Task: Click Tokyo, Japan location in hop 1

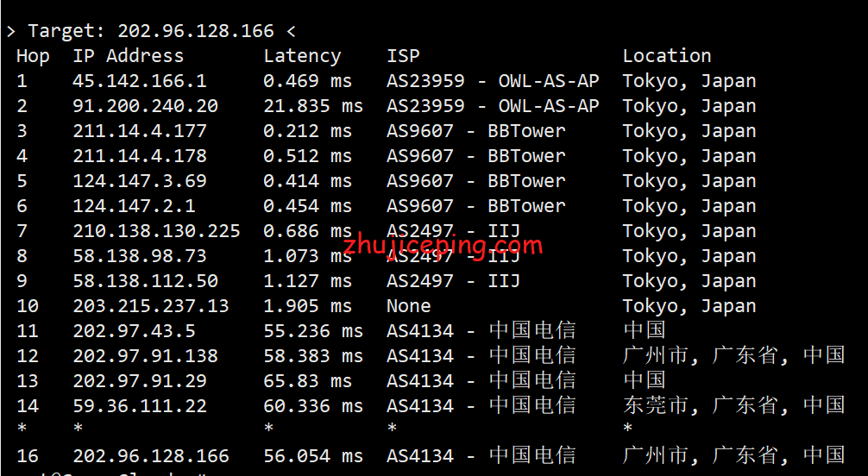Action: point(689,81)
